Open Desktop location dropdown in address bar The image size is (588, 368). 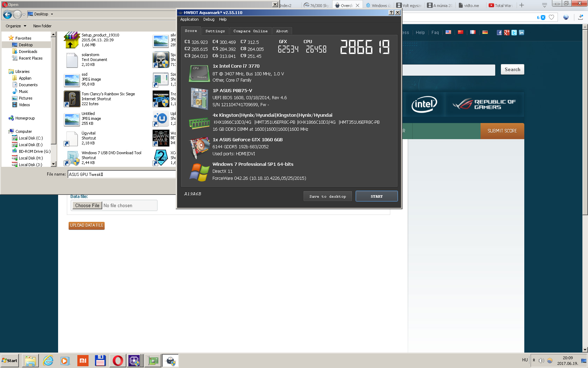52,14
